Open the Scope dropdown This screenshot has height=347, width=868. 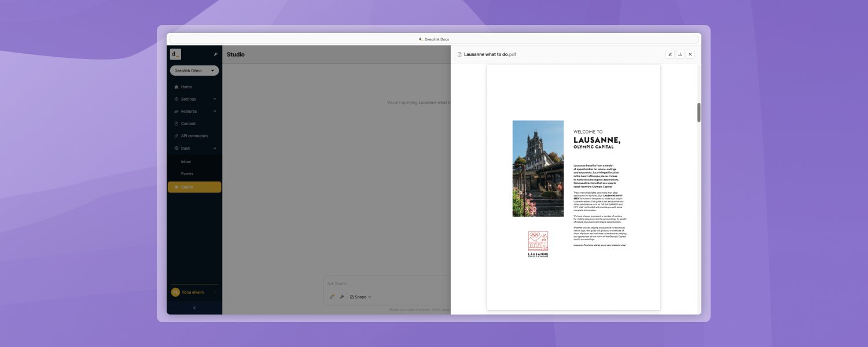[361, 297]
